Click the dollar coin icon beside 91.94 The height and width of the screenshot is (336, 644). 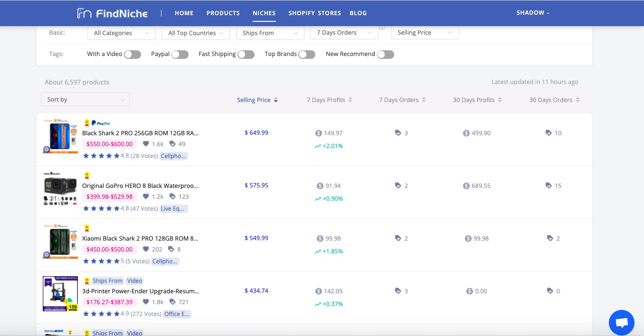pos(320,186)
